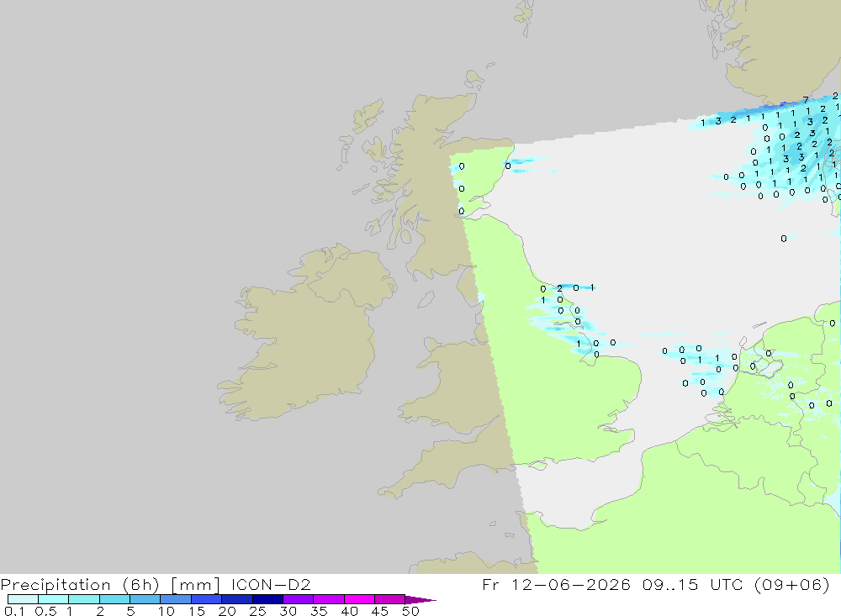Click the "(09+06)" forecast offset text
This screenshot has width=841, height=616.
[x=791, y=584]
